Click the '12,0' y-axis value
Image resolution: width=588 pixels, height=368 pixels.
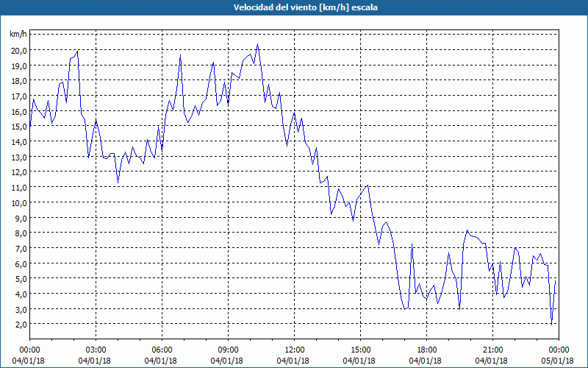[x=19, y=172]
